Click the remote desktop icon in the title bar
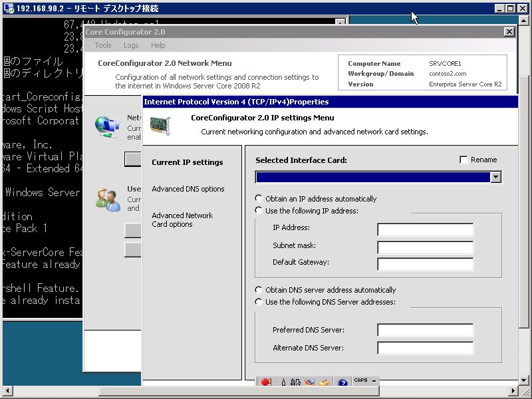 tap(7, 8)
